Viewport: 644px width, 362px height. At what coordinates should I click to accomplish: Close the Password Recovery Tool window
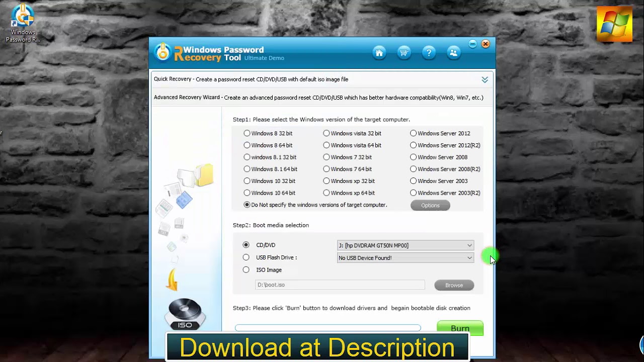click(486, 44)
